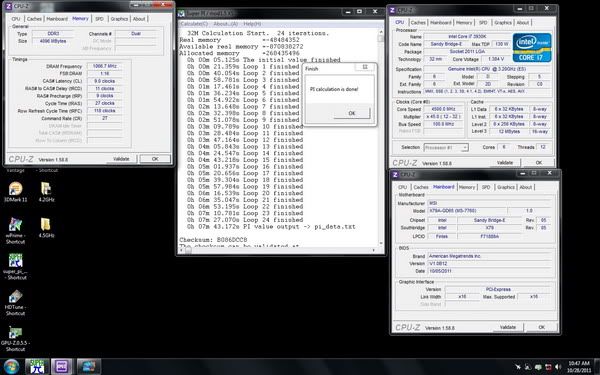The width and height of the screenshot is (600, 375).
Task: Open the Help(H) menu in Super PI
Action: pos(252,24)
